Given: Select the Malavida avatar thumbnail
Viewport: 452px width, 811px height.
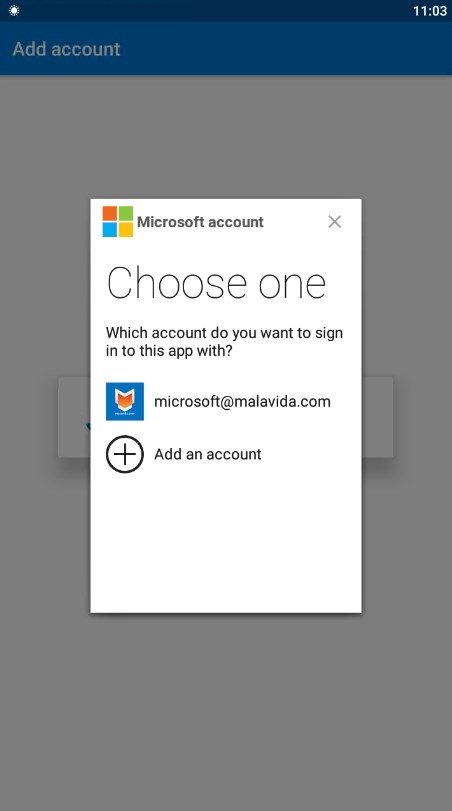Looking at the screenshot, I should (125, 401).
